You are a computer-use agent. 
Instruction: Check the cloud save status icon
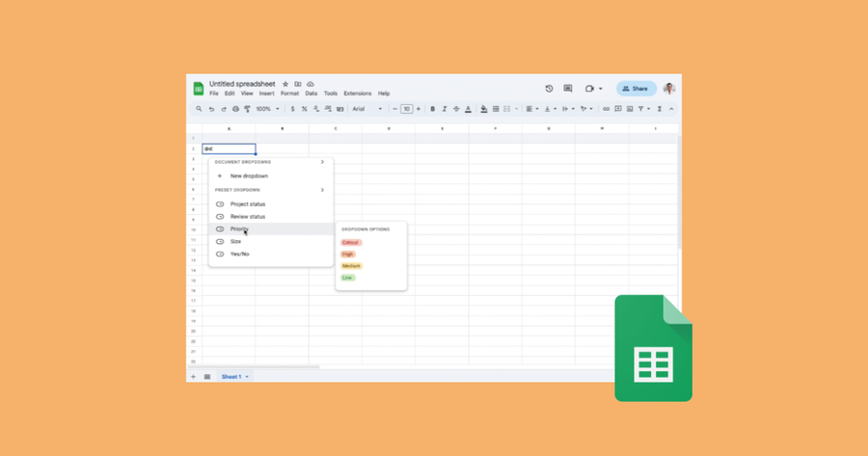311,84
